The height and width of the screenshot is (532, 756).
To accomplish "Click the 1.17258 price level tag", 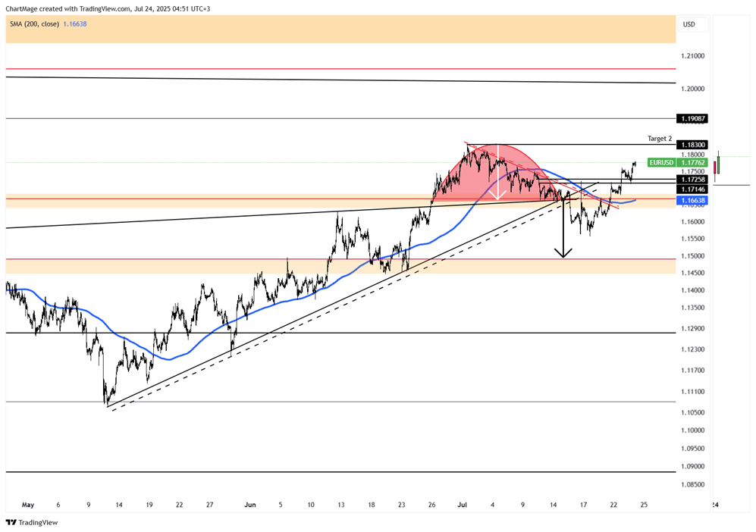I will coord(693,179).
